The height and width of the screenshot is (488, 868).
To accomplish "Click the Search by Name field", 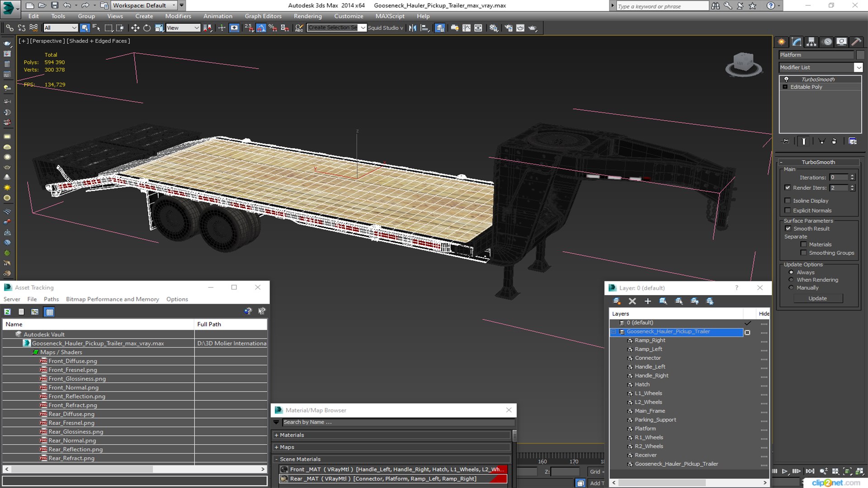I will point(398,422).
